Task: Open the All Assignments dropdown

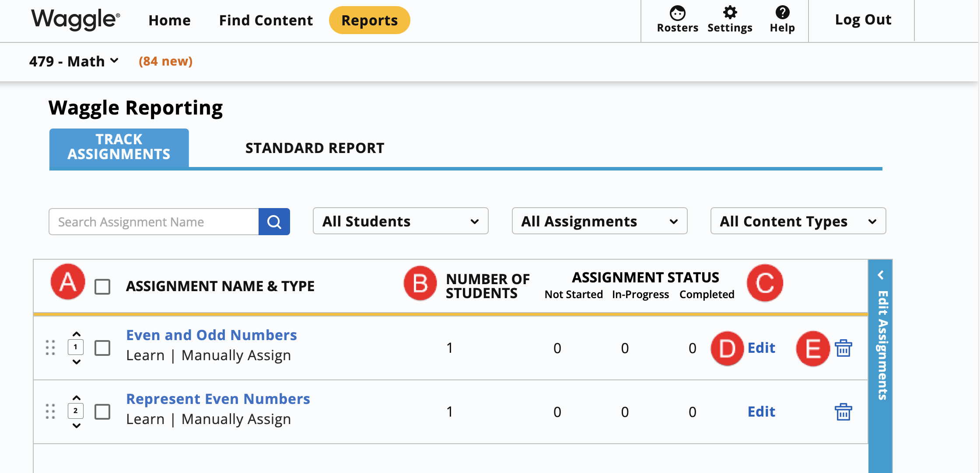Action: (599, 221)
